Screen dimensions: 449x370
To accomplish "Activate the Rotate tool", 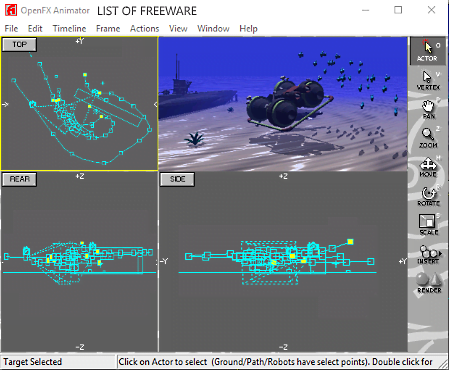I will [428, 196].
